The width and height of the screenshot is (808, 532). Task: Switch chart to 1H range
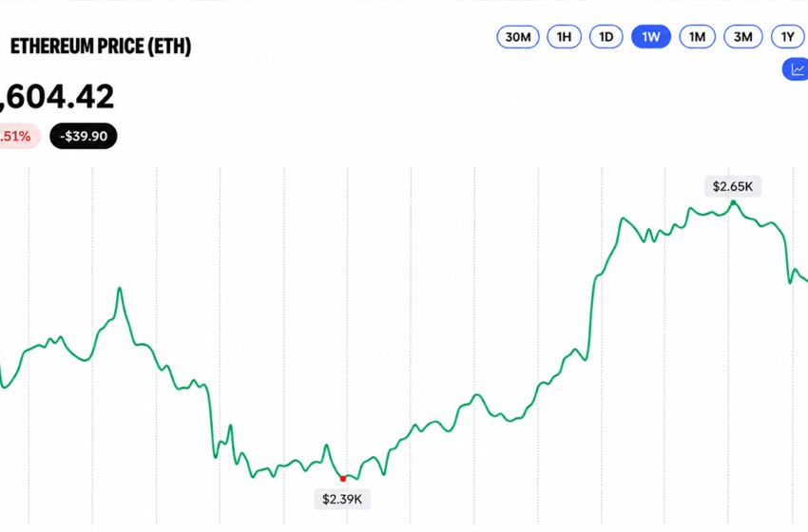coord(564,36)
